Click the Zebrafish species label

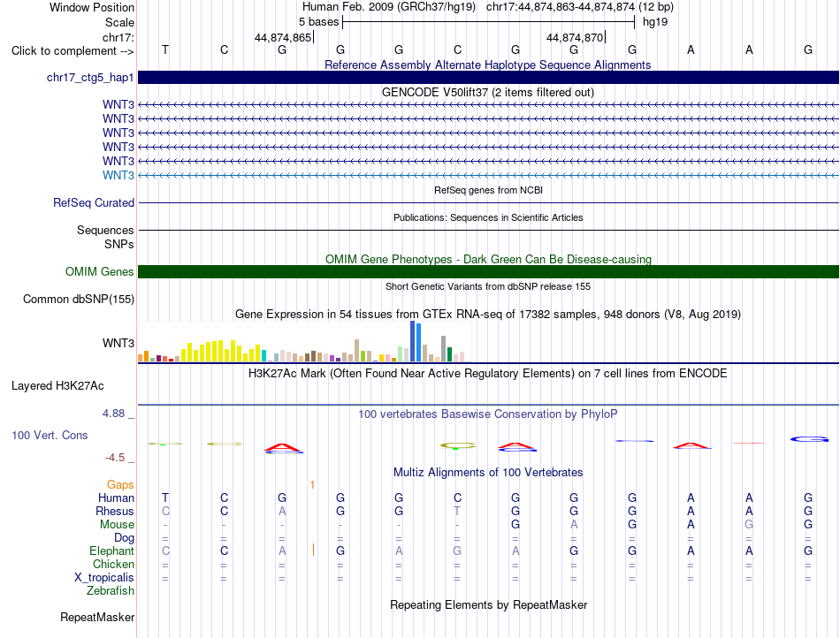[x=111, y=591]
